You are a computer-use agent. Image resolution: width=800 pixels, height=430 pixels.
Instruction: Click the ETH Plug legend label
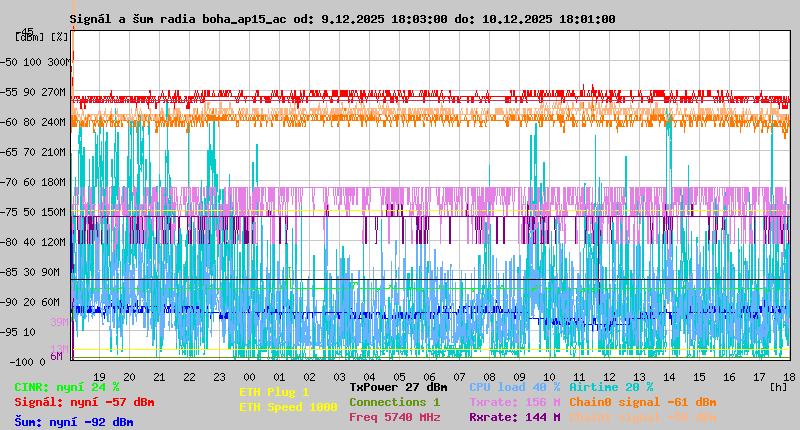point(274,392)
